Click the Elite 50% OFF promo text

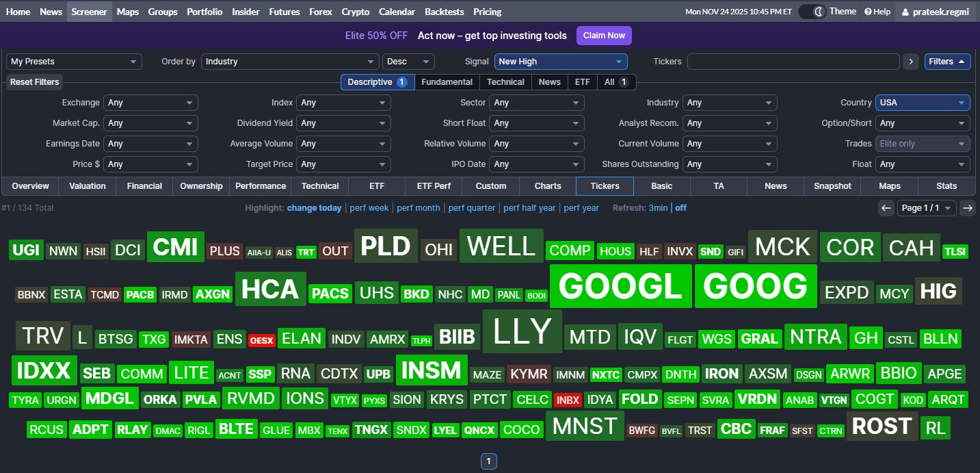376,36
